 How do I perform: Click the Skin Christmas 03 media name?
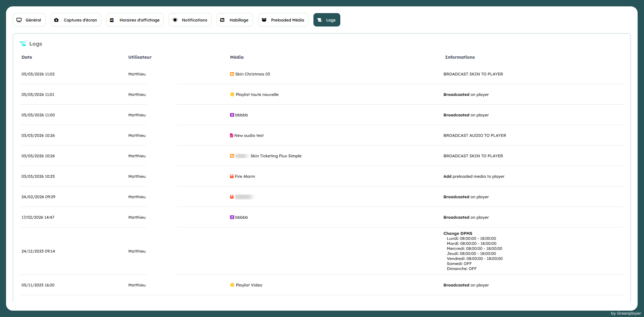252,74
